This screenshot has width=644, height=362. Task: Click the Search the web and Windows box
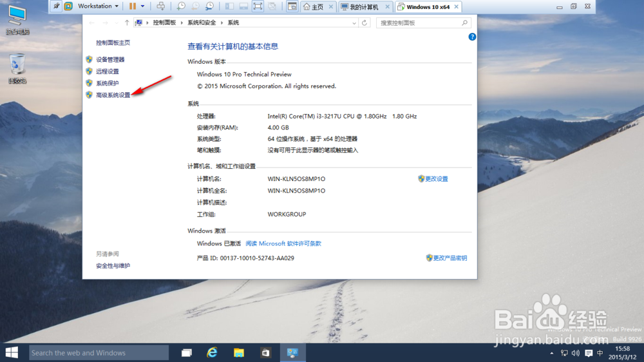point(99,352)
